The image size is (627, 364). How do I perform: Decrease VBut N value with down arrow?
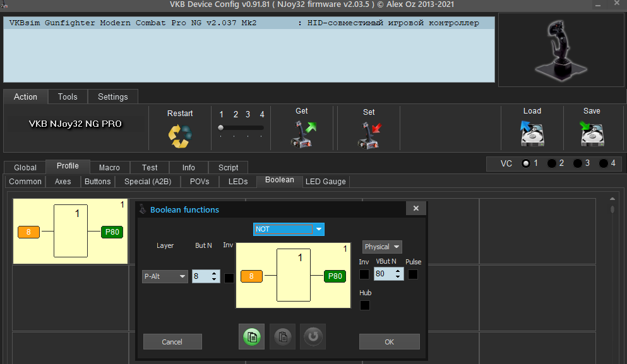coord(397,276)
